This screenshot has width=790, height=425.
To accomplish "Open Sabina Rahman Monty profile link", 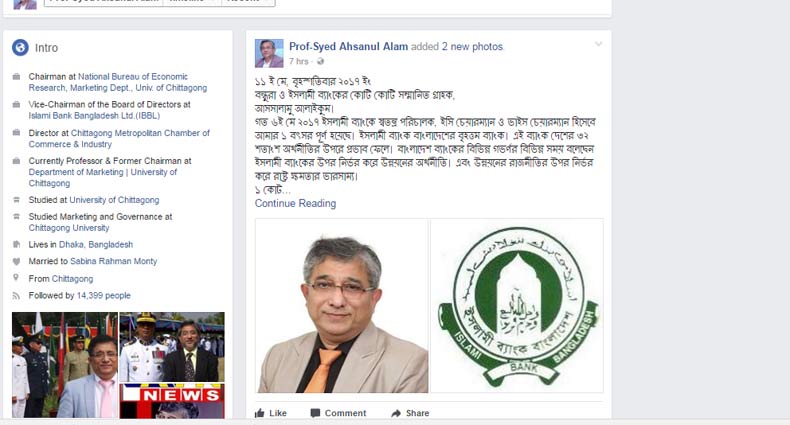I will point(113,261).
